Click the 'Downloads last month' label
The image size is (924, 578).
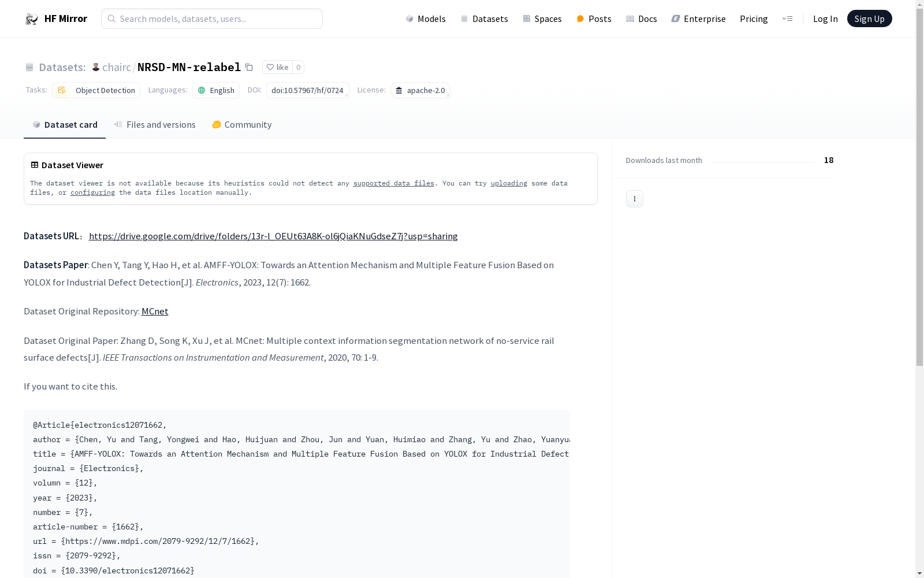click(664, 160)
